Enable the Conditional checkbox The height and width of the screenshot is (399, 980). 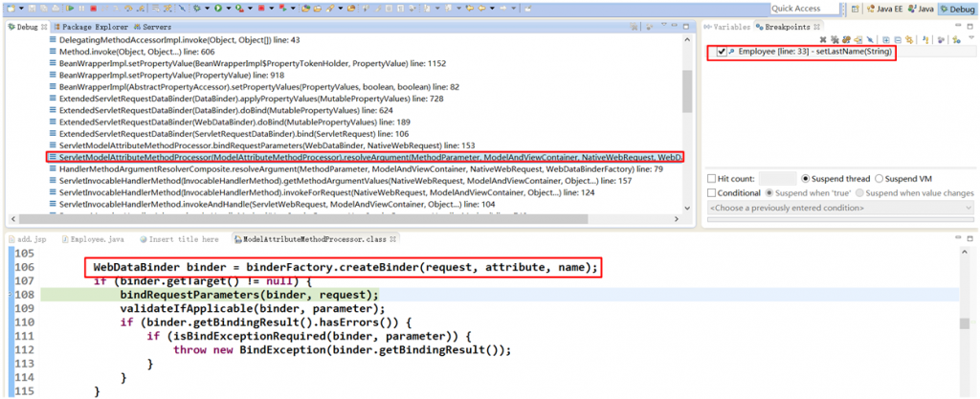coord(711,193)
